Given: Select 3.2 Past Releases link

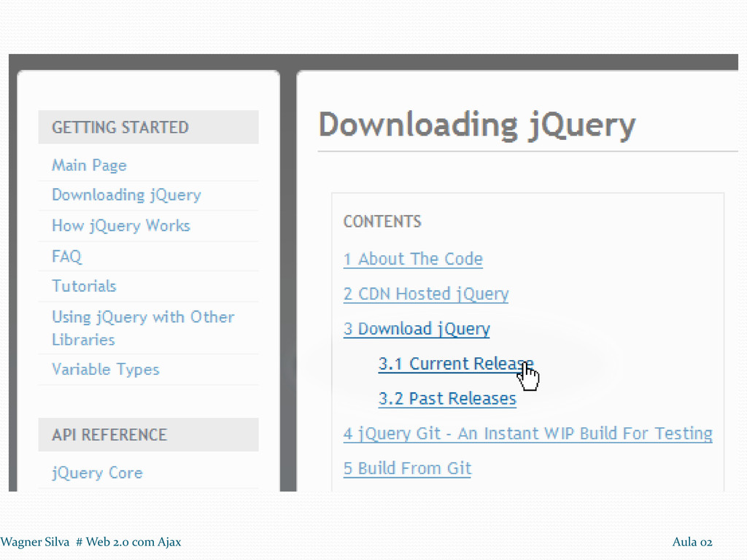Looking at the screenshot, I should pos(447,399).
